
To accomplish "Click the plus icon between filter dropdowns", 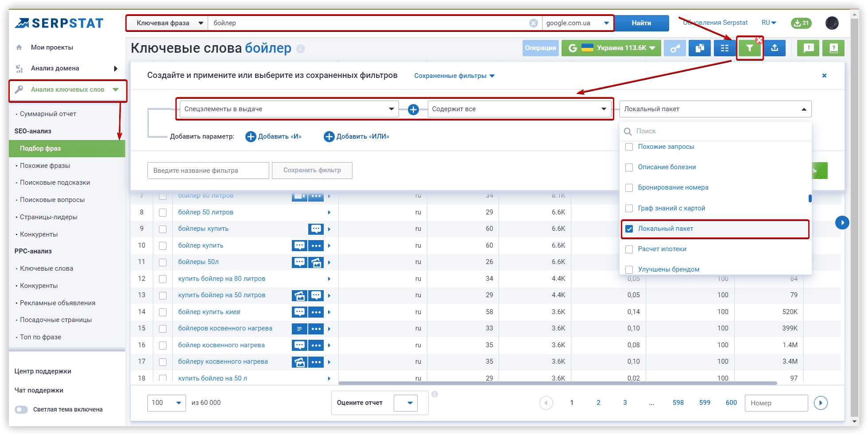I will pos(413,109).
